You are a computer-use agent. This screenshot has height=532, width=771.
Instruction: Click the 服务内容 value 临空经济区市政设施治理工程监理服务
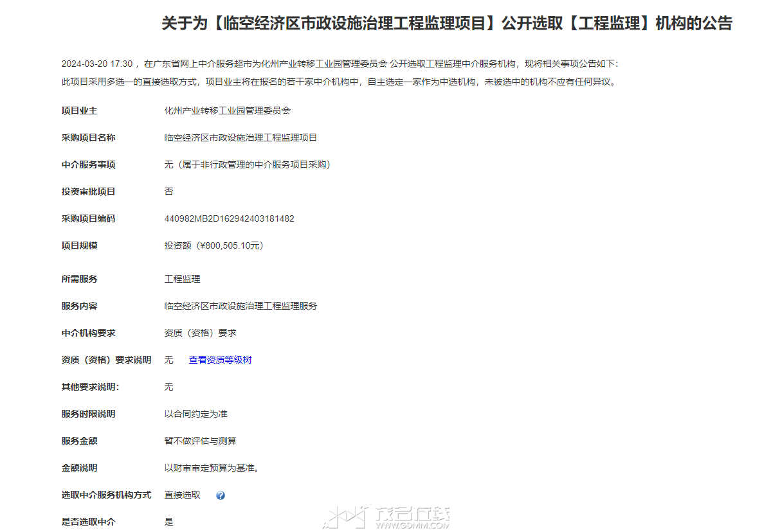point(240,306)
